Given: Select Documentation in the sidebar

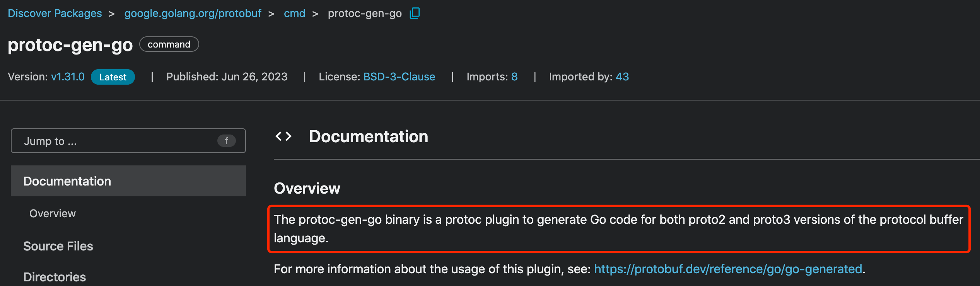Looking at the screenshot, I should (x=67, y=181).
